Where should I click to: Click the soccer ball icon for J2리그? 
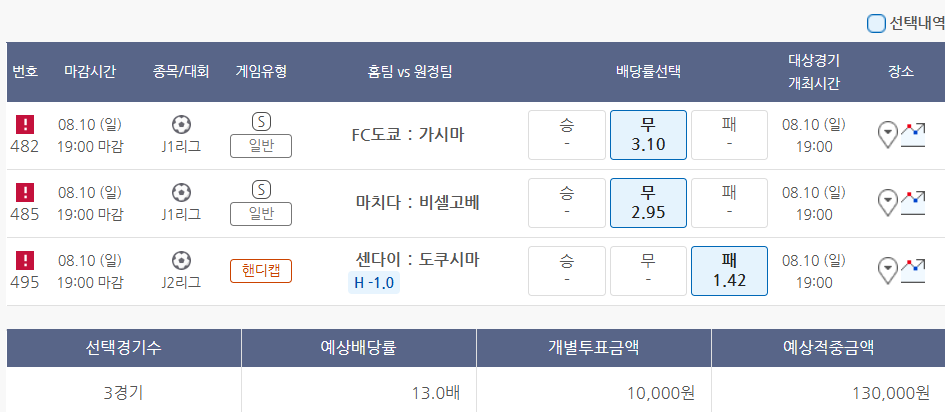pos(181,260)
